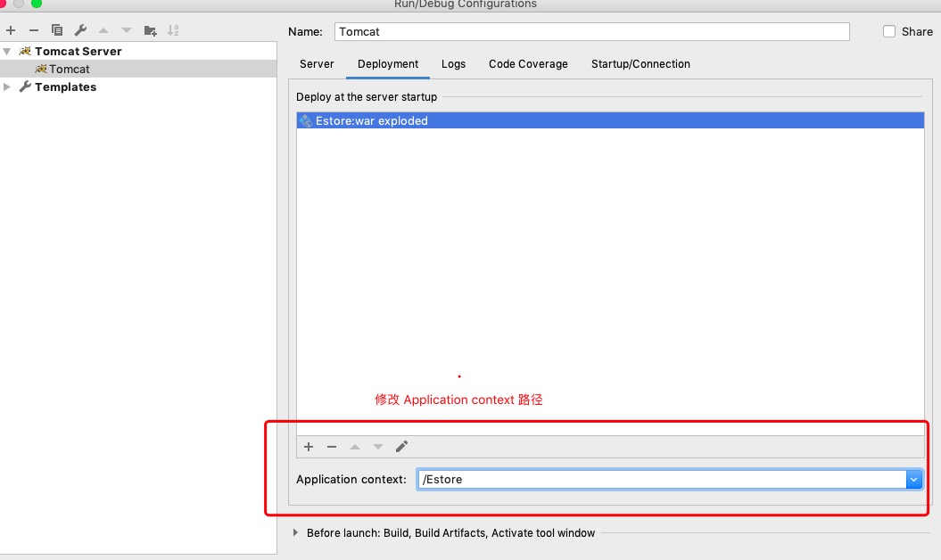Viewport: 941px width, 560px height.
Task: Create new folder in configurations toolbar
Action: (150, 30)
